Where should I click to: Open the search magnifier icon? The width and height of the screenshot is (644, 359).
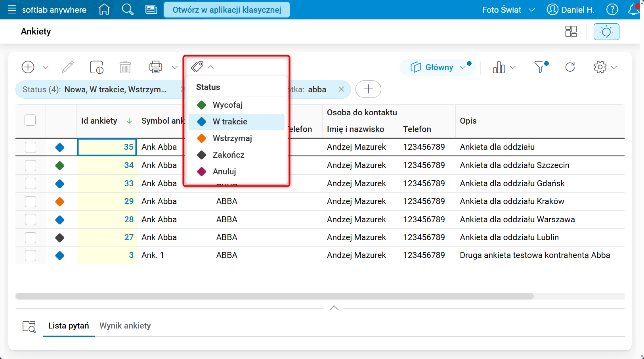[128, 9]
